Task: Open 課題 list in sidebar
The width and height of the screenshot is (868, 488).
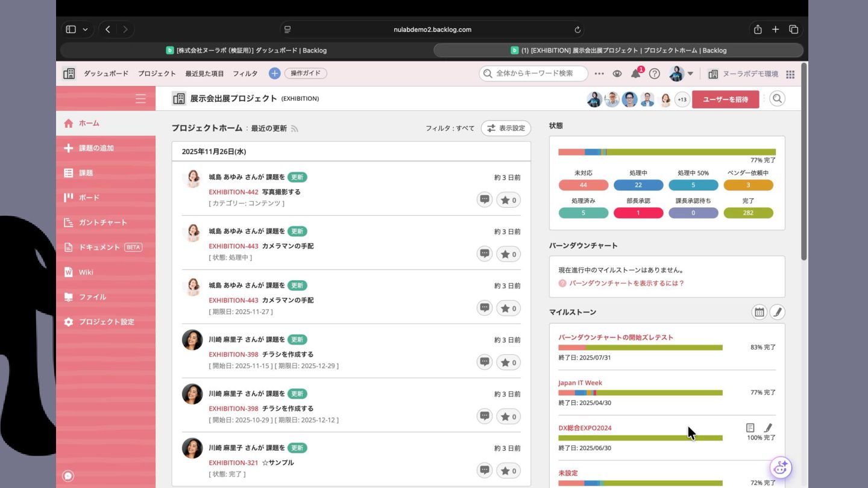Action: 105,173
